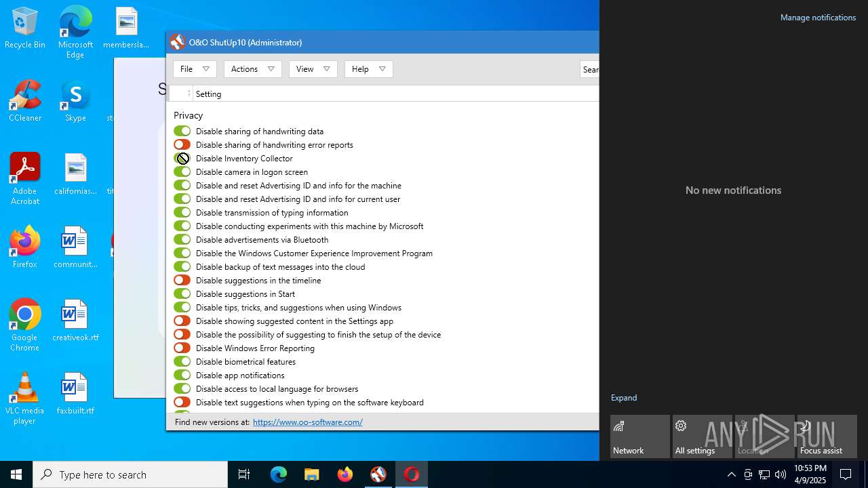This screenshot has height=488, width=868.
Task: Open the View dropdown menu
Action: click(x=313, y=69)
